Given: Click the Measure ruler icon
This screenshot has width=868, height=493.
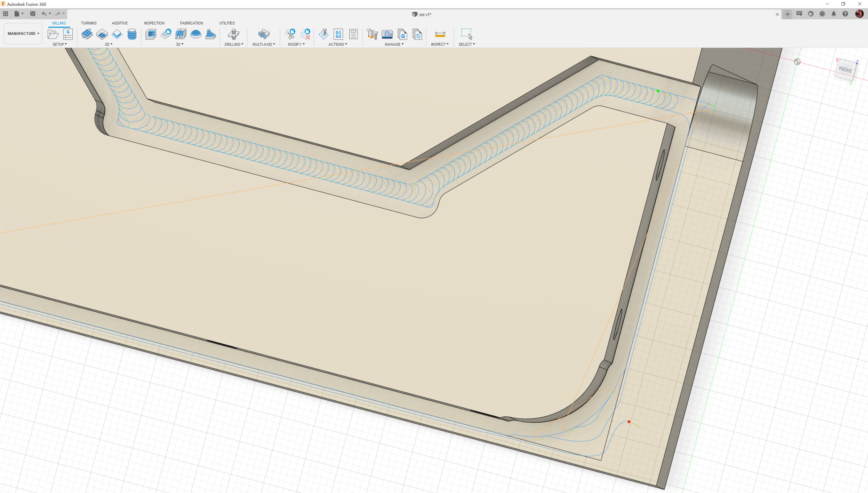Looking at the screenshot, I should pos(440,34).
